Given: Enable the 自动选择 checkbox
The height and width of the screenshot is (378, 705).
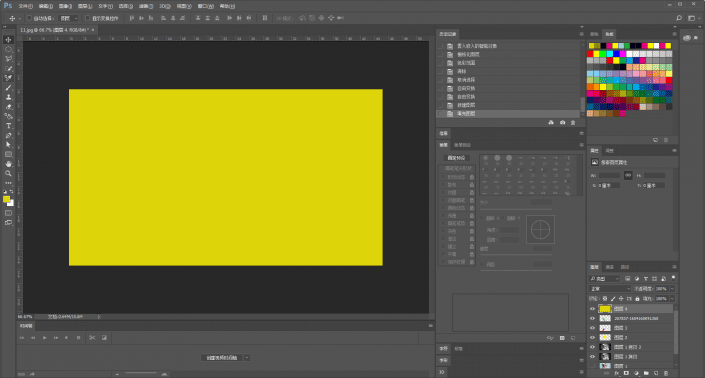Looking at the screenshot, I should (x=29, y=18).
